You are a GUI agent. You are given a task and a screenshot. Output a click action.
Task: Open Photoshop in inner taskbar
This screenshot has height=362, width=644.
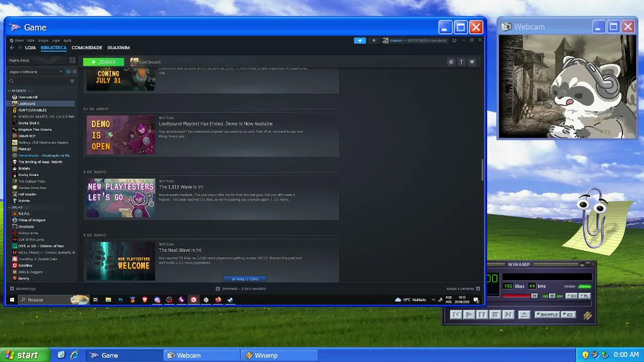120,300
